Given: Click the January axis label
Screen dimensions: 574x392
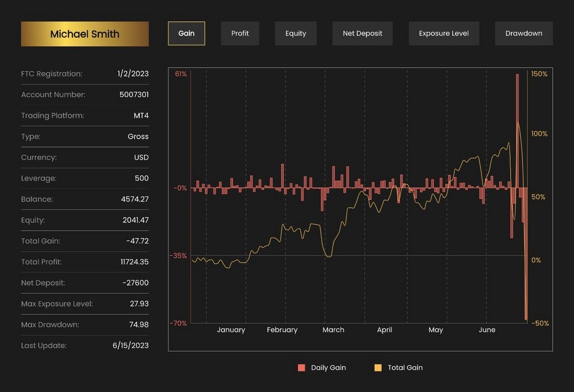Looking at the screenshot, I should (231, 330).
